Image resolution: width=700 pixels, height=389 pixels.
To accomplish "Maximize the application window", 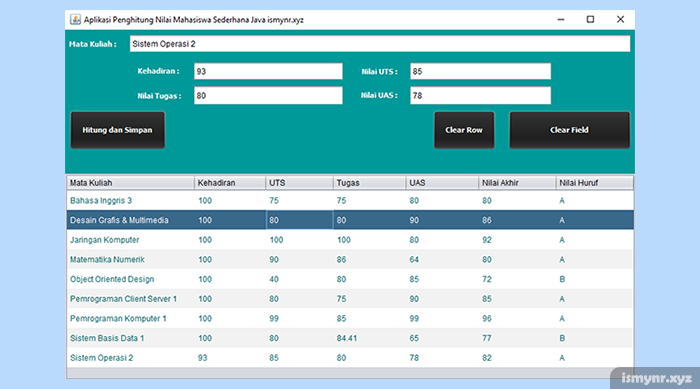I will [x=590, y=19].
